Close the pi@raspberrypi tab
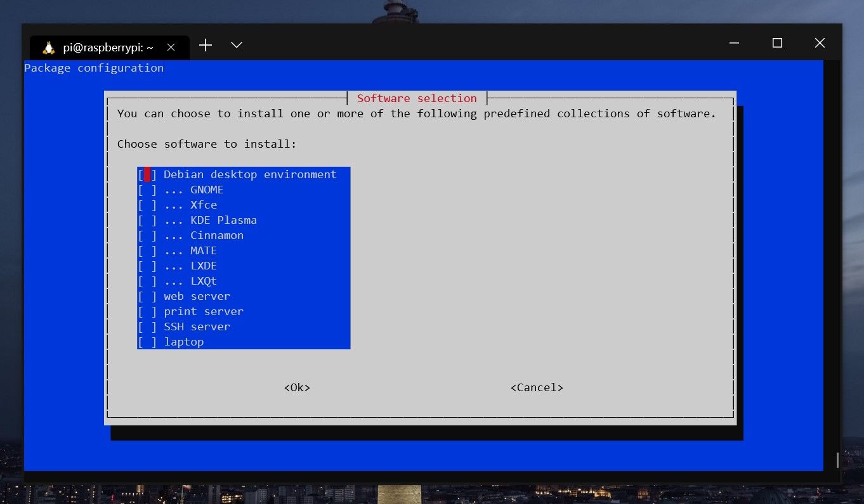This screenshot has height=504, width=864. [x=171, y=48]
